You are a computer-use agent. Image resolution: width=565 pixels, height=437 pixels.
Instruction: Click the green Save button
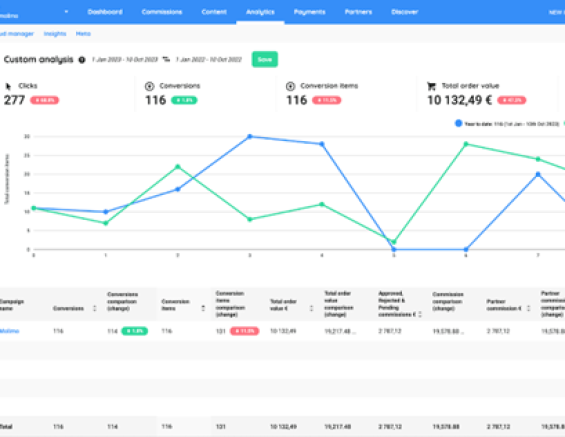coord(265,59)
